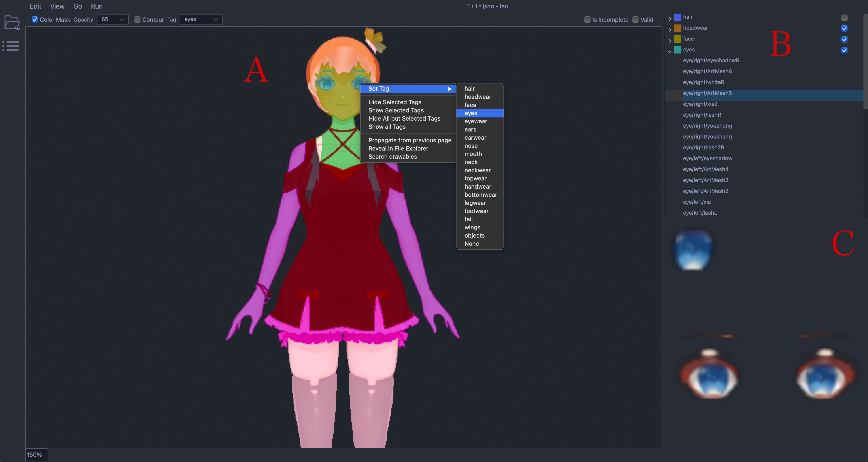Click the orange headwear color swatch
Image resolution: width=868 pixels, height=462 pixels.
[677, 28]
